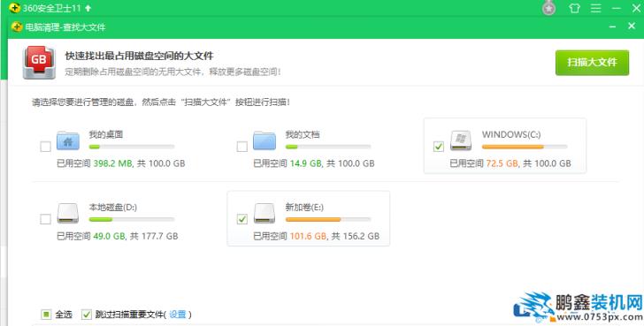Click the 电脑清理 dialog logo icon

click(18, 27)
